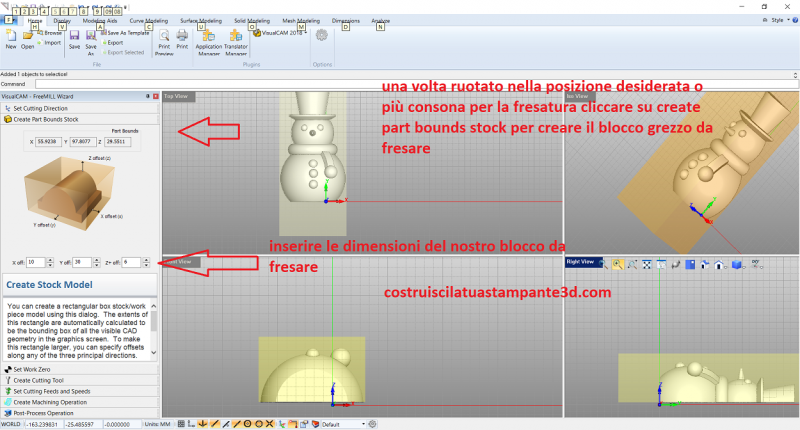This screenshot has width=800, height=430.
Task: Click the Export button
Action: [x=112, y=43]
